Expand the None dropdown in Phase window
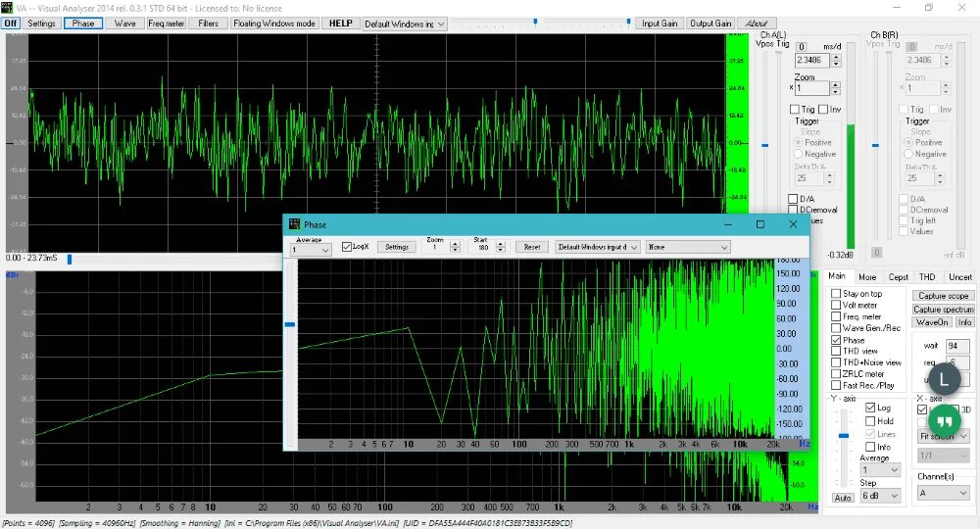This screenshot has height=529, width=980. (x=688, y=247)
